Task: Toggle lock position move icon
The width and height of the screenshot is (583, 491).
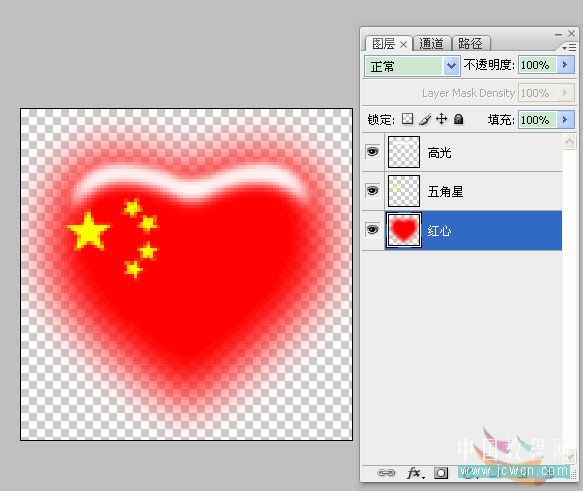Action: (x=441, y=119)
